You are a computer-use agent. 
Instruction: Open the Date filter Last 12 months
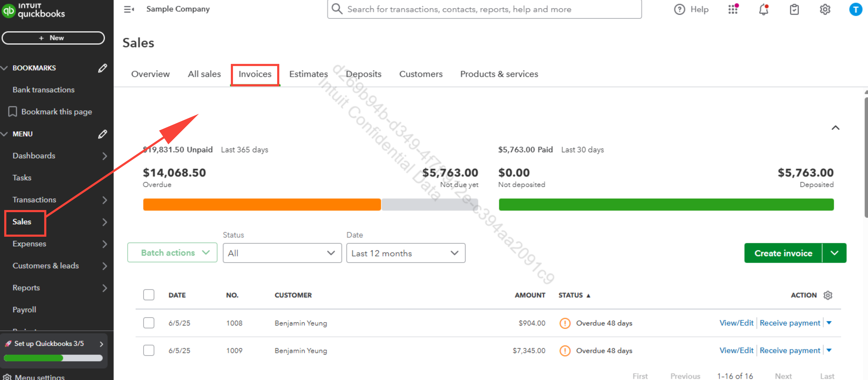(406, 253)
